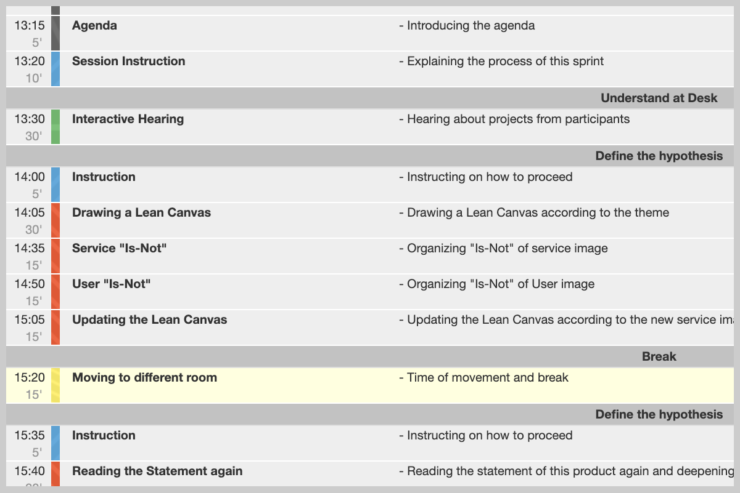The height and width of the screenshot is (493, 740).
Task: Click the 13:30 start time
Action: [x=29, y=119]
